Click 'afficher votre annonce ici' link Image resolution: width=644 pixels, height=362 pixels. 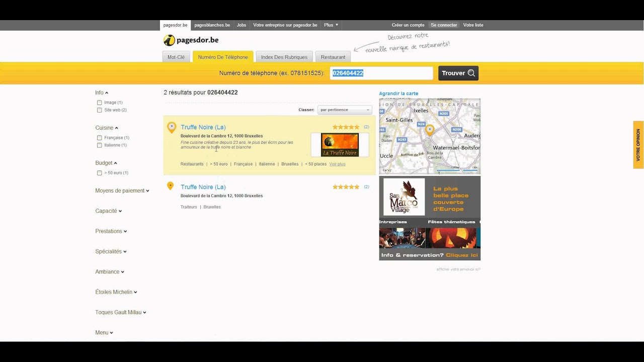click(458, 269)
